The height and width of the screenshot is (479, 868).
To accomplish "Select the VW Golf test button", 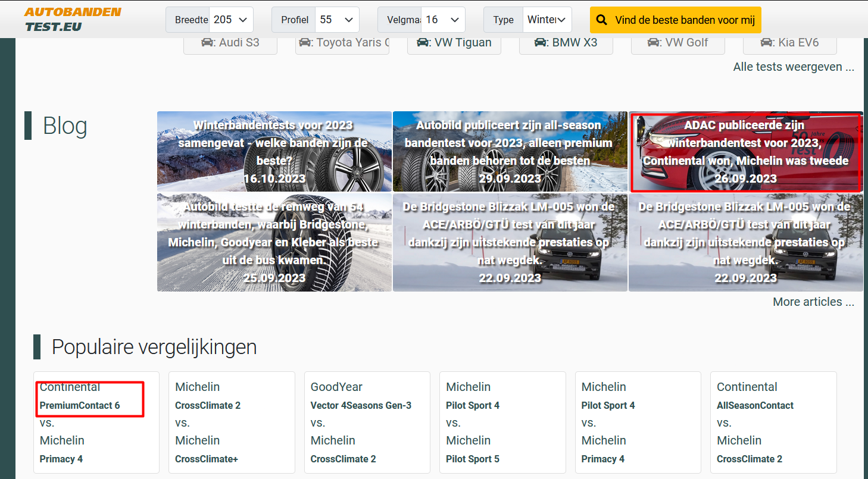I will (x=678, y=45).
